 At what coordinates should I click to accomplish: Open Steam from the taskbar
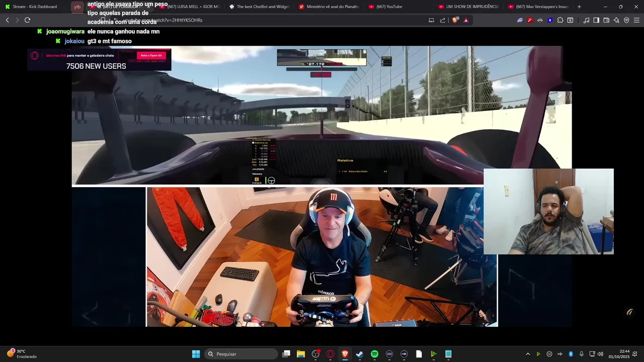(x=360, y=354)
